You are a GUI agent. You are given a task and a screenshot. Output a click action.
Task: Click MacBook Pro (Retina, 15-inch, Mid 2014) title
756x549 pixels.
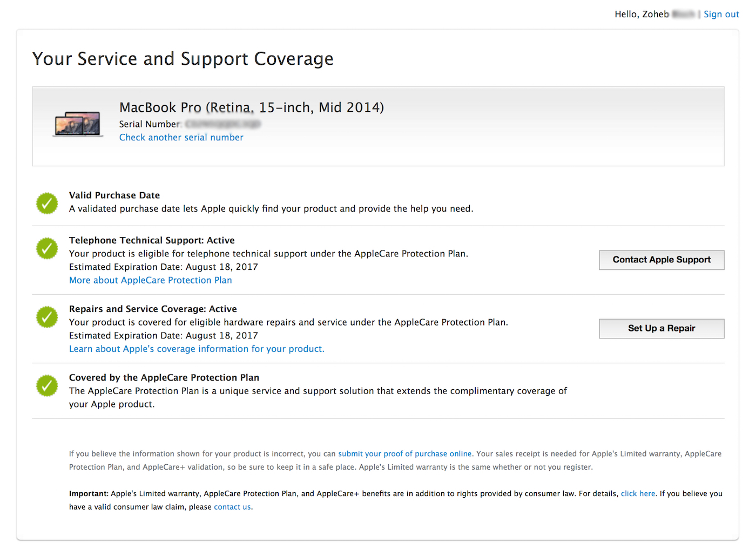(252, 107)
